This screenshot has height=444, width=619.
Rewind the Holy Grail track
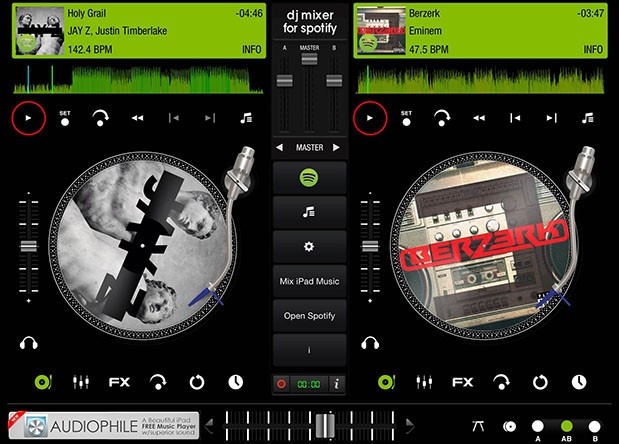[137, 118]
